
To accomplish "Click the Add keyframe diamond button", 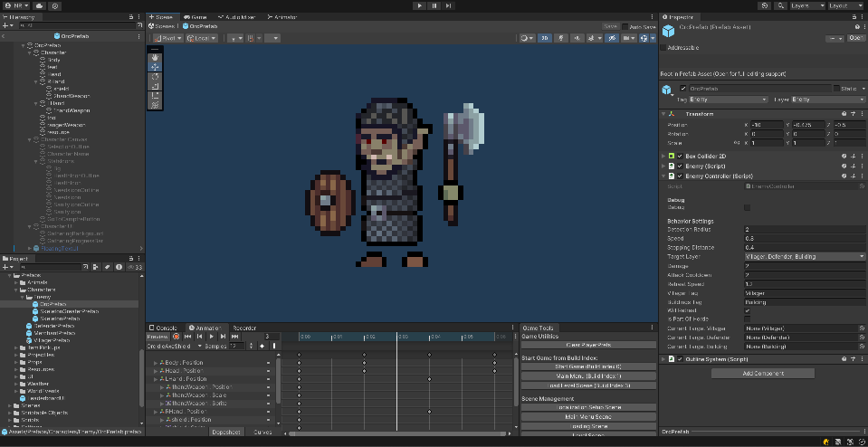I will (262, 346).
